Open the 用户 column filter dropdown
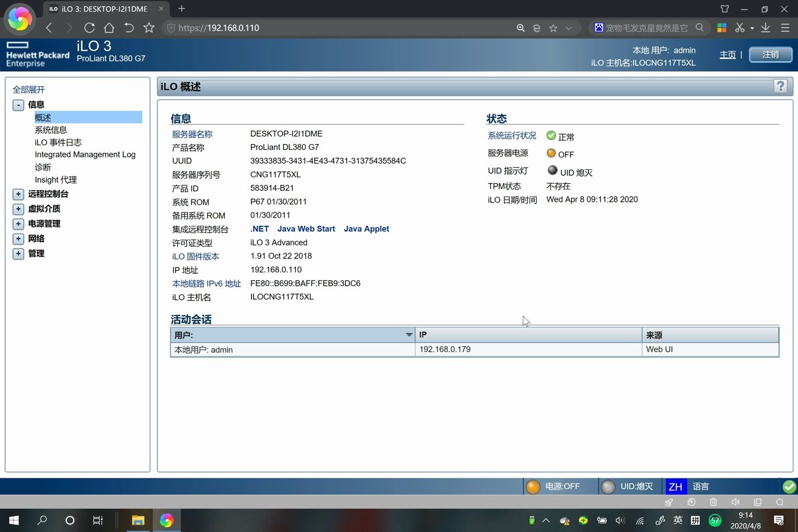 point(408,334)
